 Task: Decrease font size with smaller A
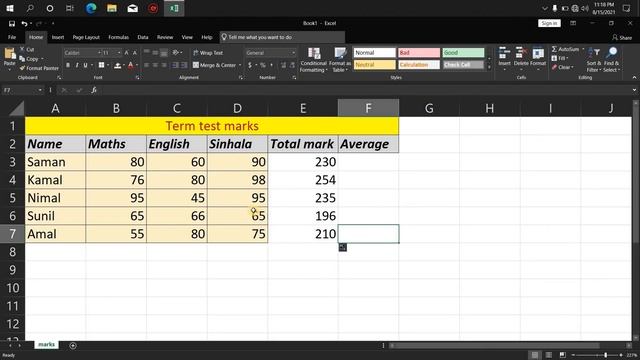(x=135, y=53)
